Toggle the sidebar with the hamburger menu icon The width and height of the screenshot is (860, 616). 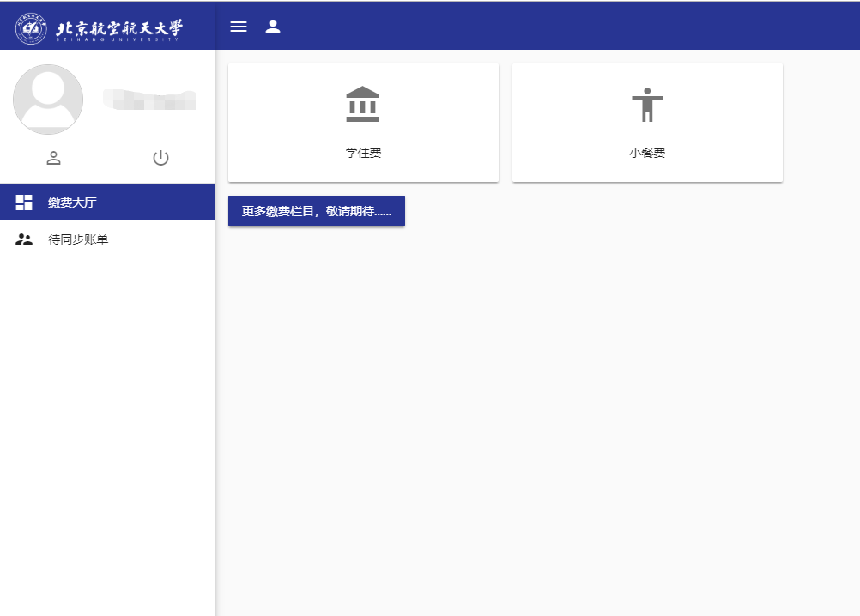tap(239, 27)
